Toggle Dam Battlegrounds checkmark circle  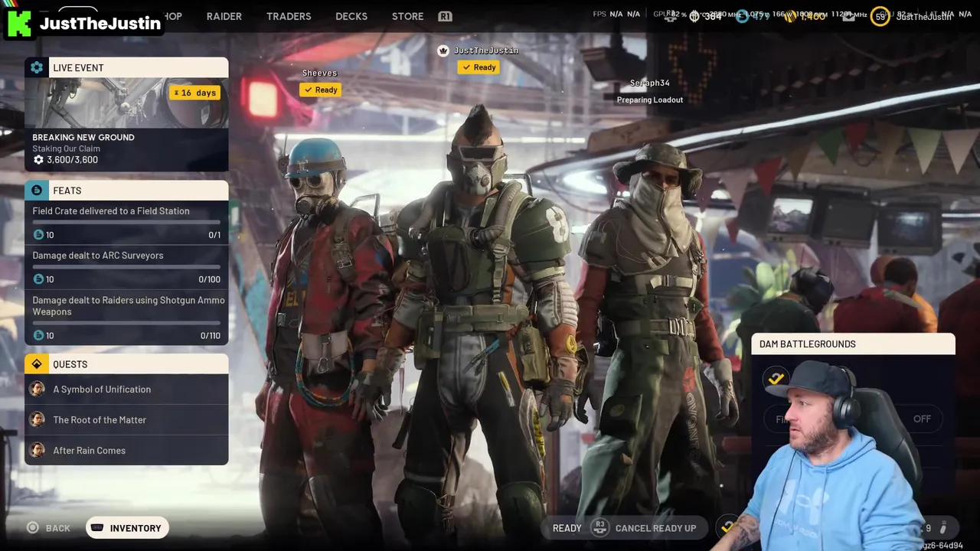click(776, 378)
